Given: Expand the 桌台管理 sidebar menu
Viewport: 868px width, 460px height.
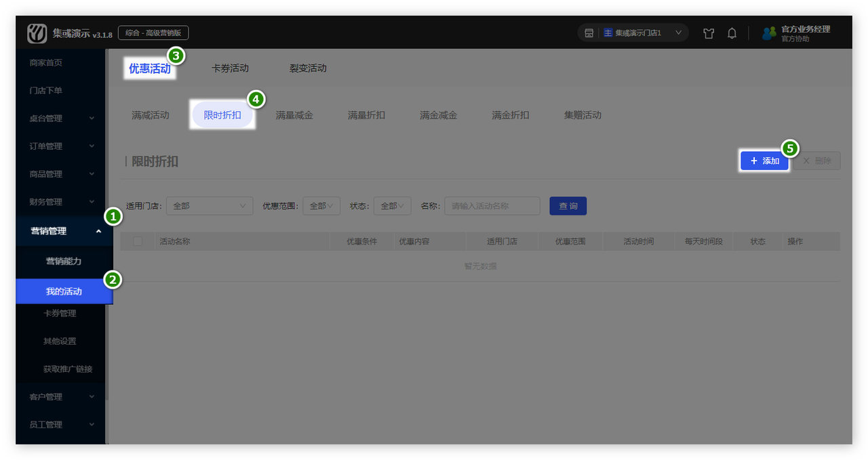Looking at the screenshot, I should tap(61, 118).
